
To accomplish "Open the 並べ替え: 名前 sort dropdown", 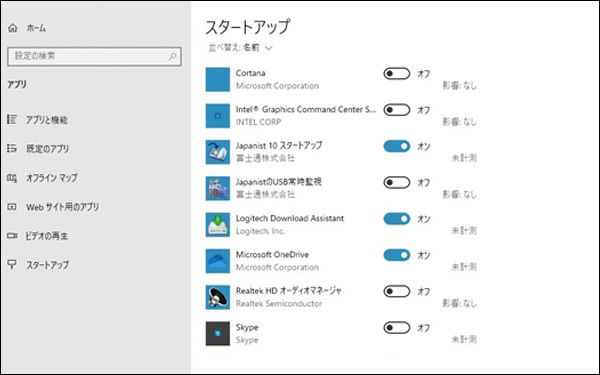I will pos(240,48).
